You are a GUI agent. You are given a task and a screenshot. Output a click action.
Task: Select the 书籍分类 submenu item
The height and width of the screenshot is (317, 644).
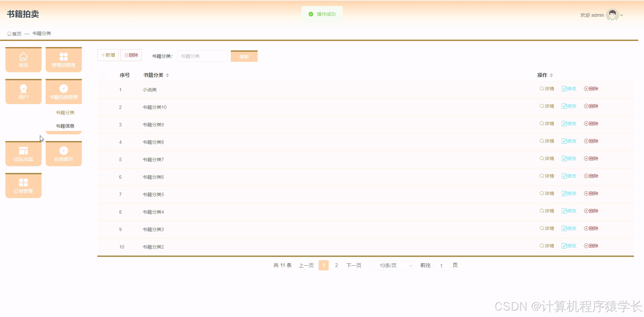pyautogui.click(x=65, y=112)
